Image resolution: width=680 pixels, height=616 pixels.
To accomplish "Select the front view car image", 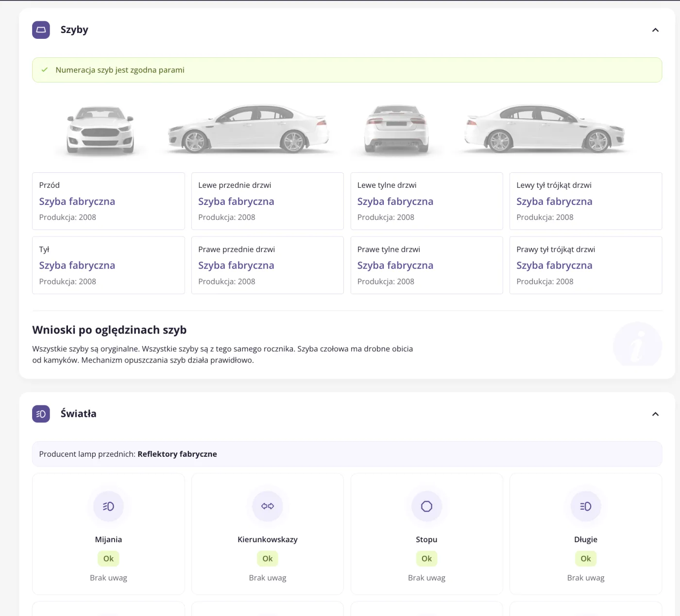I will click(x=100, y=130).
